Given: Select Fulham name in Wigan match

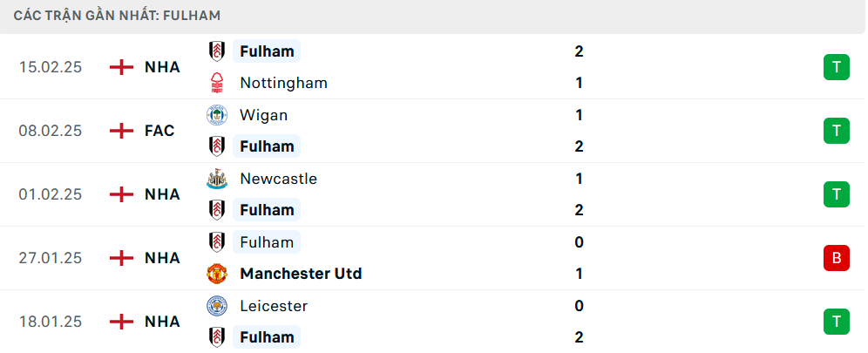Looking at the screenshot, I should [267, 146].
